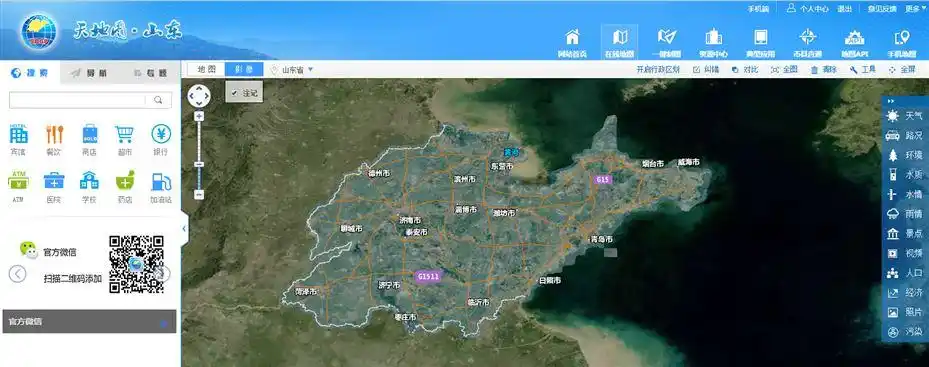The width and height of the screenshot is (929, 367).
Task: Open the 手机版 mobile version link
Action: [758, 9]
